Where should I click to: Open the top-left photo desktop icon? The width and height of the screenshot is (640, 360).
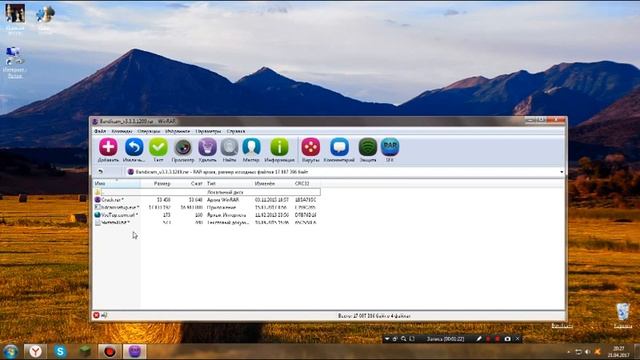click(15, 18)
